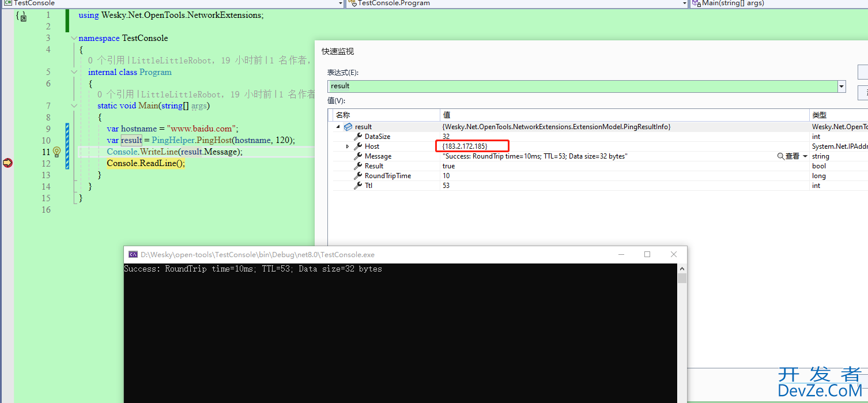The image size is (868, 403).
Task: Select the Host value {183.2.172.185}
Action: [x=465, y=146]
